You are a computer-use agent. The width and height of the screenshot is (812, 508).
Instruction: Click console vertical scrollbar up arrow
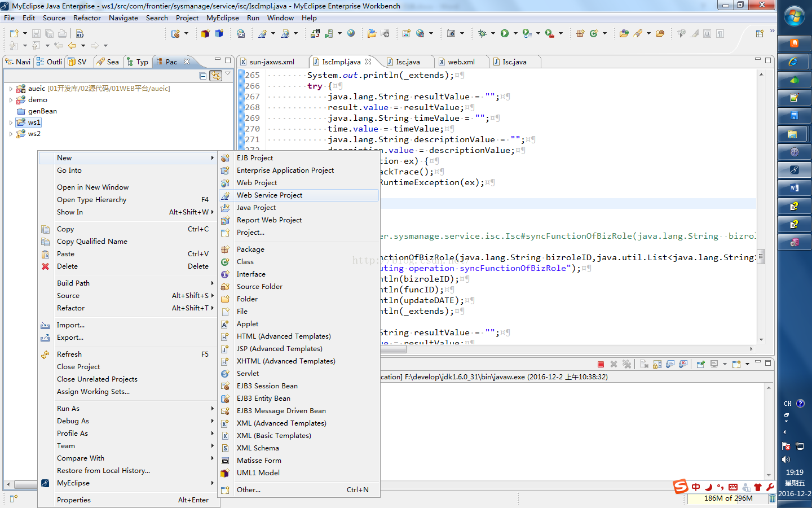(769, 388)
